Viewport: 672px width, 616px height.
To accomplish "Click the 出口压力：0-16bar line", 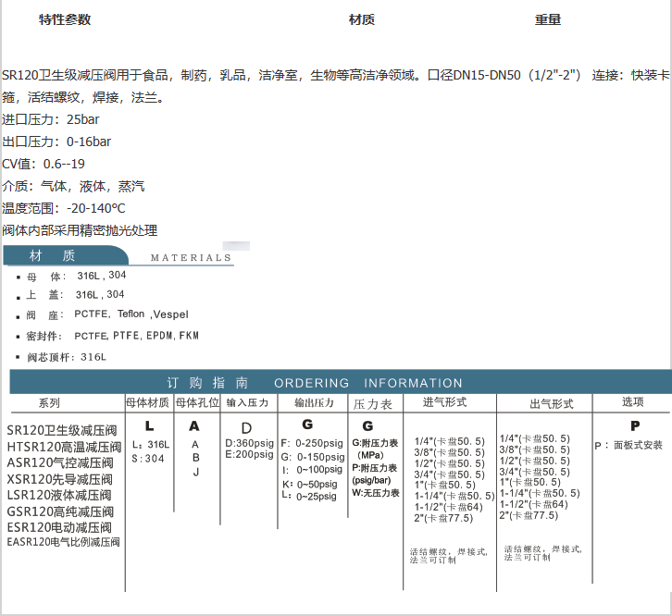I will 56,142.
